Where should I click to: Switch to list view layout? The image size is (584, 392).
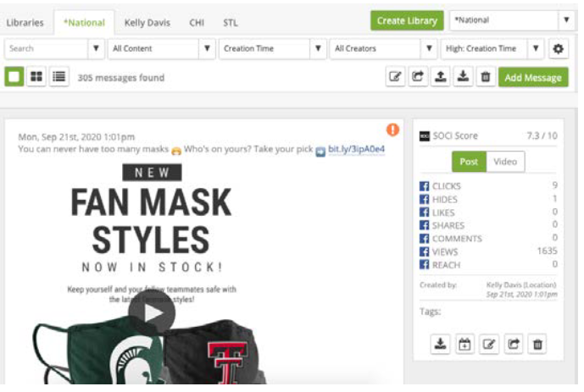[x=58, y=76]
